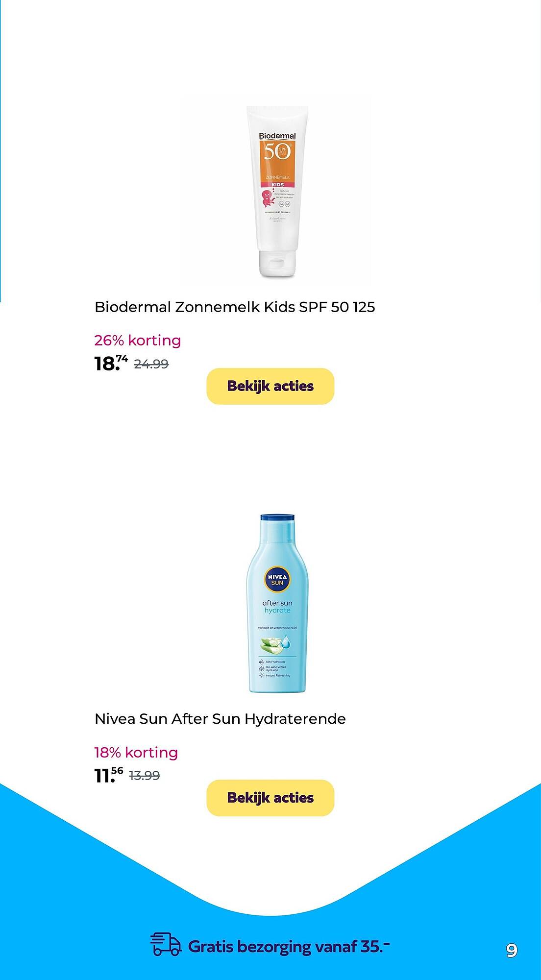The image size is (541, 980).
Task: Select the 18.74 sale price
Action: (111, 363)
